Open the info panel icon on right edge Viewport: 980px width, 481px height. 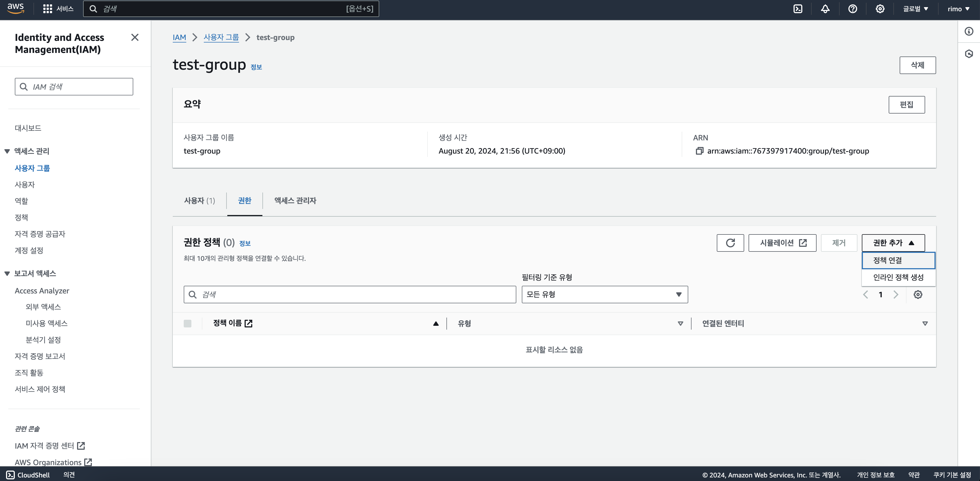(968, 31)
